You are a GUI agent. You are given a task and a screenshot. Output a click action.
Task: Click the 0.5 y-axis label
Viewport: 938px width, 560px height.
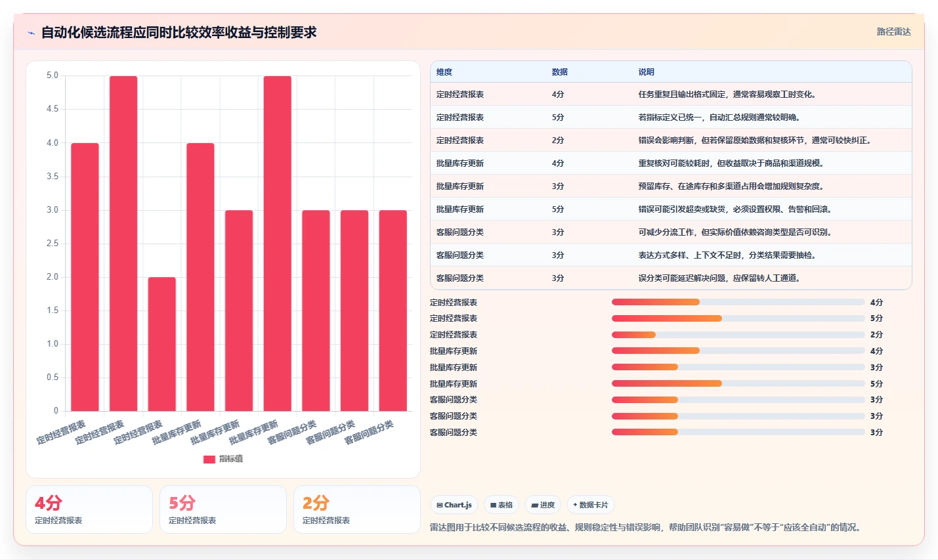[x=53, y=377]
